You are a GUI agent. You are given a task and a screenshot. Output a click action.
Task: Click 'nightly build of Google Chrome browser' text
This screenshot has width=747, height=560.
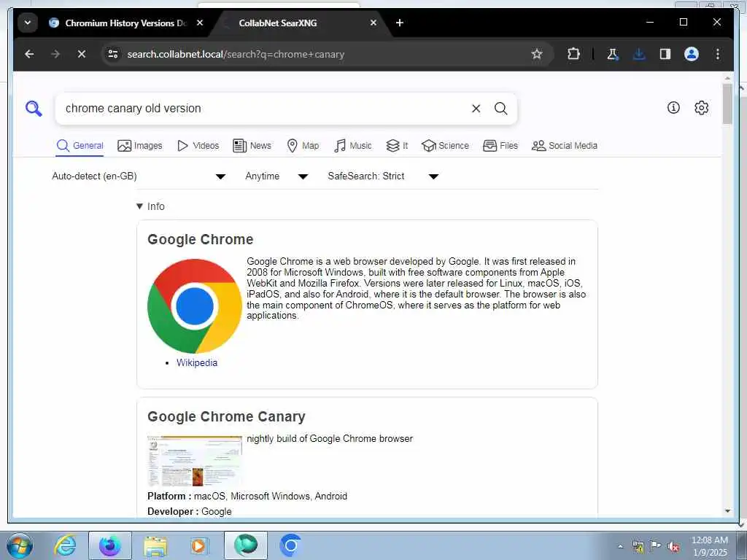(x=330, y=438)
